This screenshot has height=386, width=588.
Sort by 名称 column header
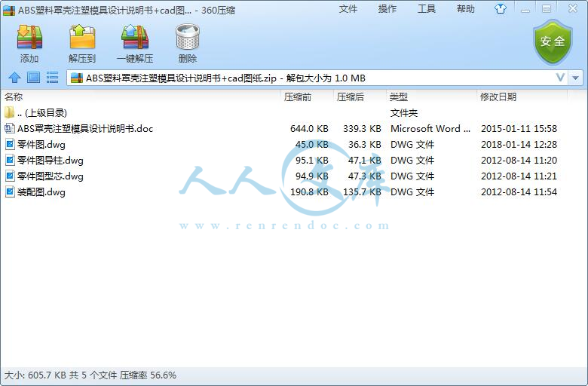pyautogui.click(x=14, y=96)
